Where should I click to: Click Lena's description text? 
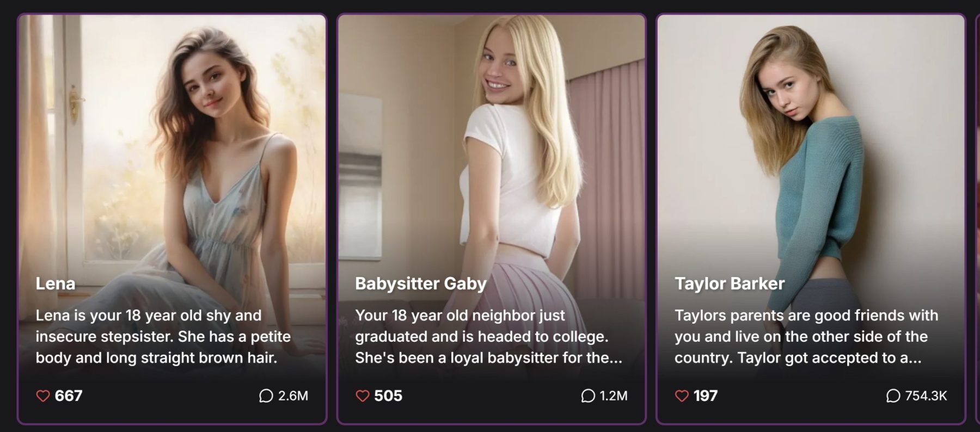(163, 336)
